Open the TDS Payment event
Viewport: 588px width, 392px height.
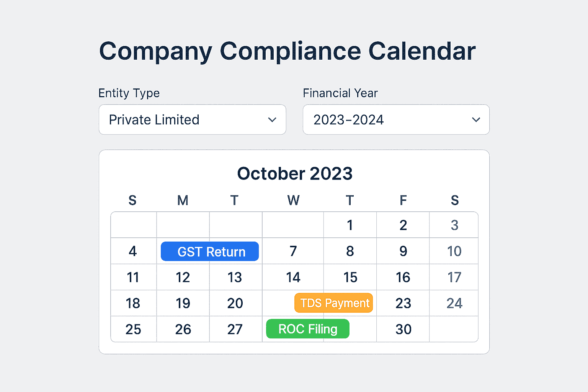point(334,303)
